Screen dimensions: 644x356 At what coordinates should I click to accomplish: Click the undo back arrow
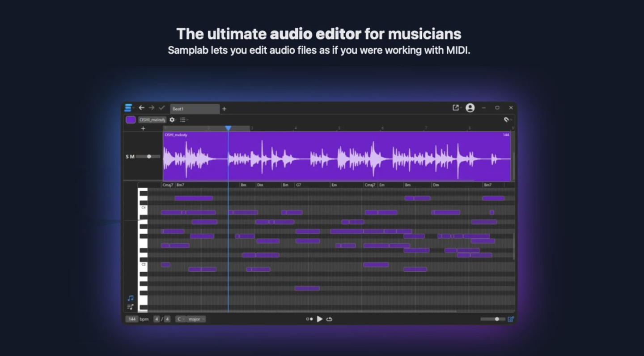click(141, 108)
